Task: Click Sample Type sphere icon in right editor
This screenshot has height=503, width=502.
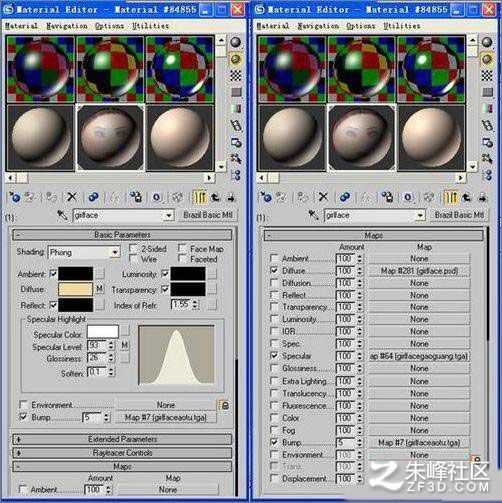Action: click(487, 42)
